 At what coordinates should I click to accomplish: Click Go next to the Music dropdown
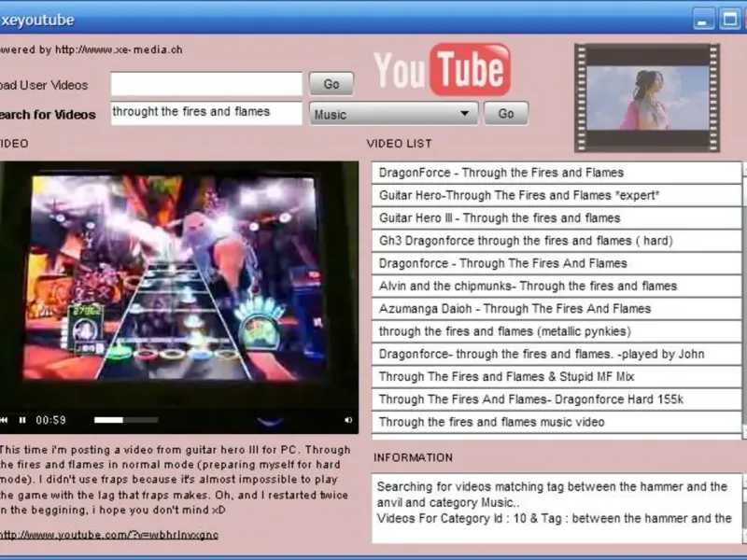[506, 113]
